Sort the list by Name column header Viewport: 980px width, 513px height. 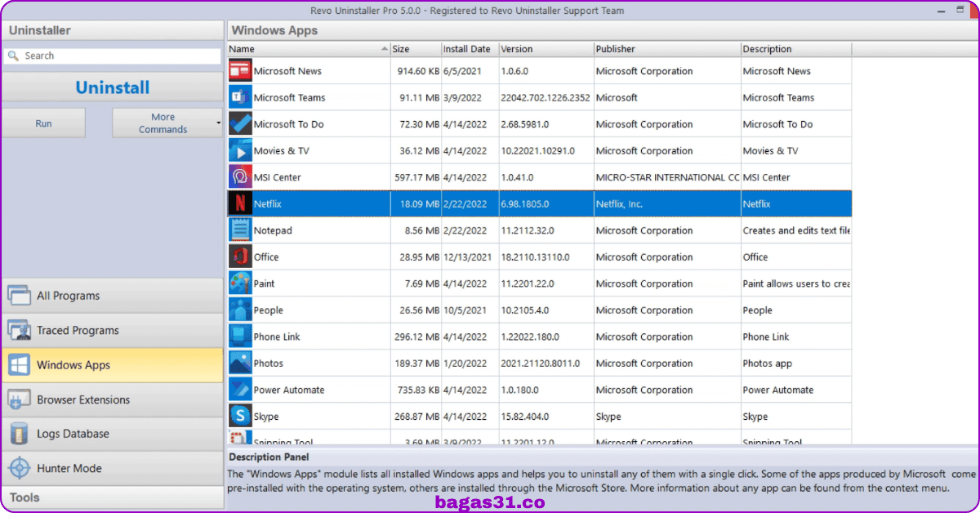click(x=309, y=49)
